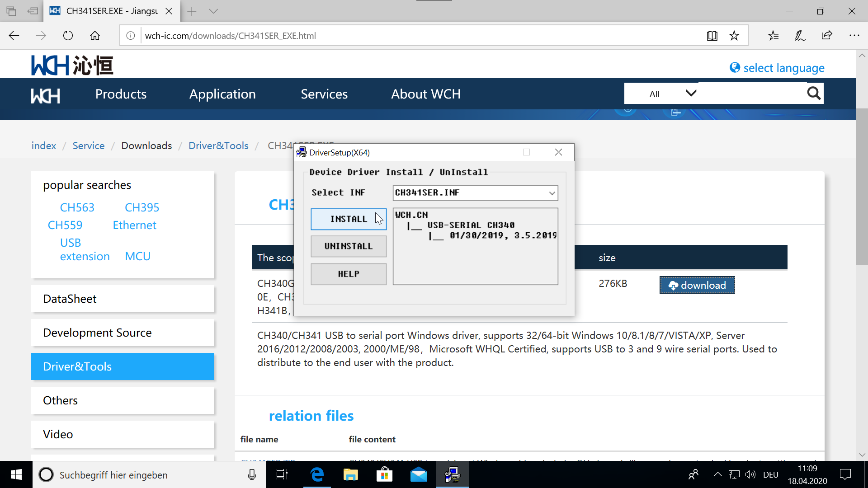Expand hidden system tray icons chevron
This screenshot has height=488, width=868.
(x=717, y=474)
